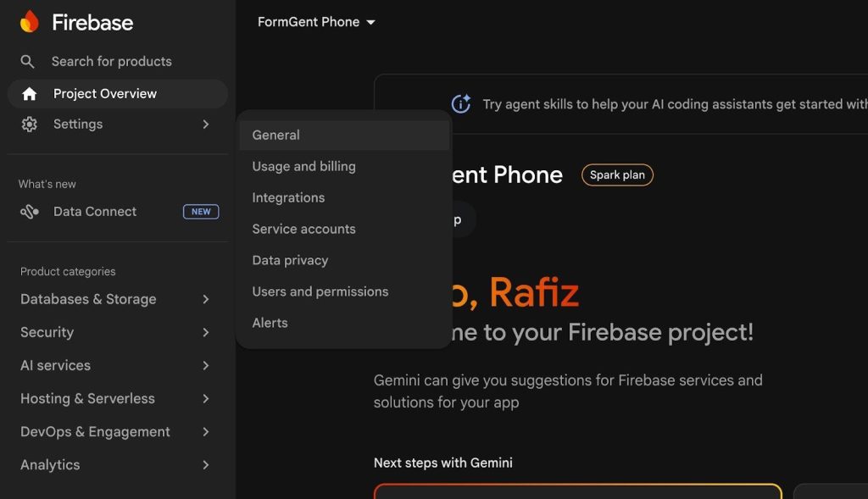The height and width of the screenshot is (499, 868).
Task: Open Integrations settings
Action: tap(344, 198)
